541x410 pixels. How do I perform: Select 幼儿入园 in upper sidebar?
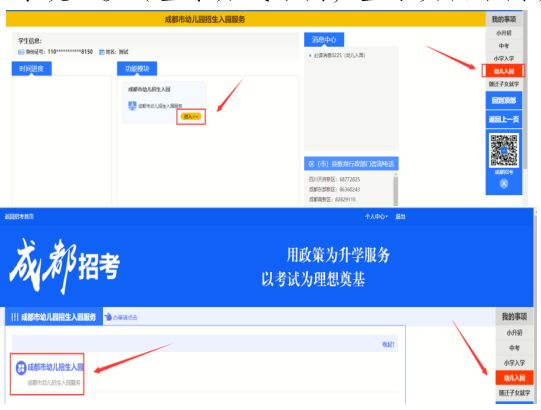click(x=503, y=71)
